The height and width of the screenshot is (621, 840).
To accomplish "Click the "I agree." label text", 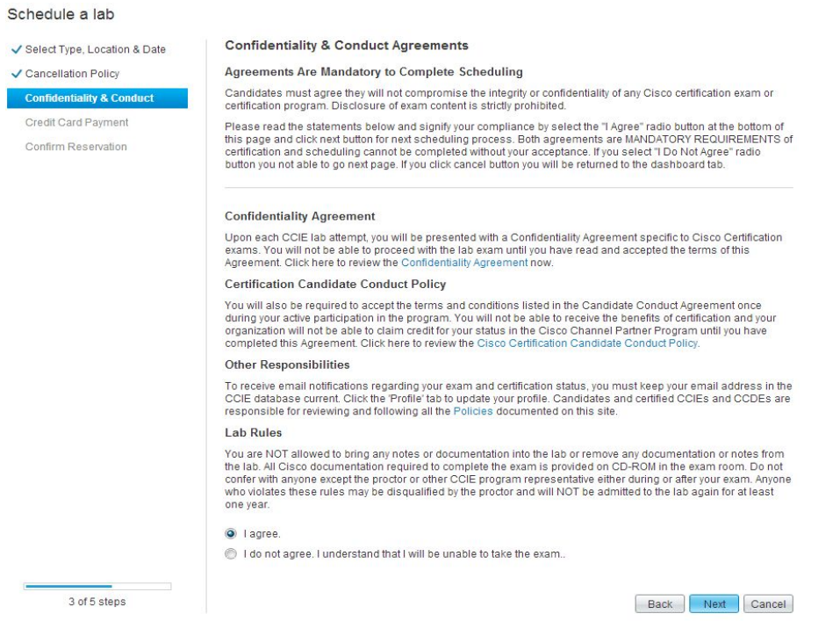I will pos(262,534).
